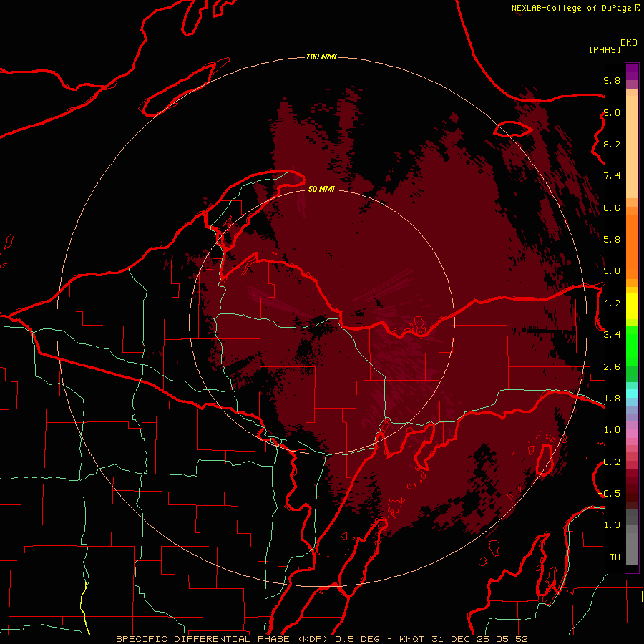Select the 4.2 legend value
Screen dimensions: 644x644
click(612, 303)
